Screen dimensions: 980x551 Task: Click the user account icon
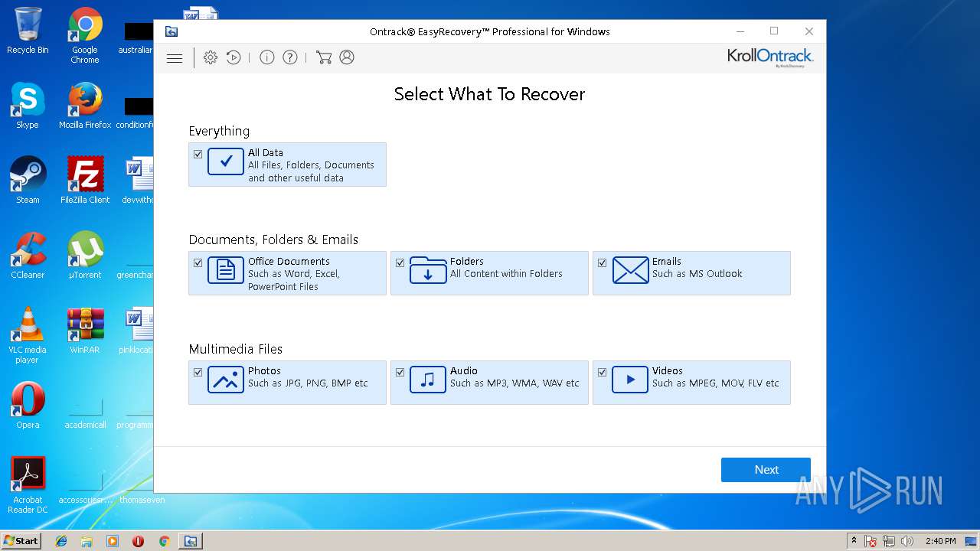347,57
